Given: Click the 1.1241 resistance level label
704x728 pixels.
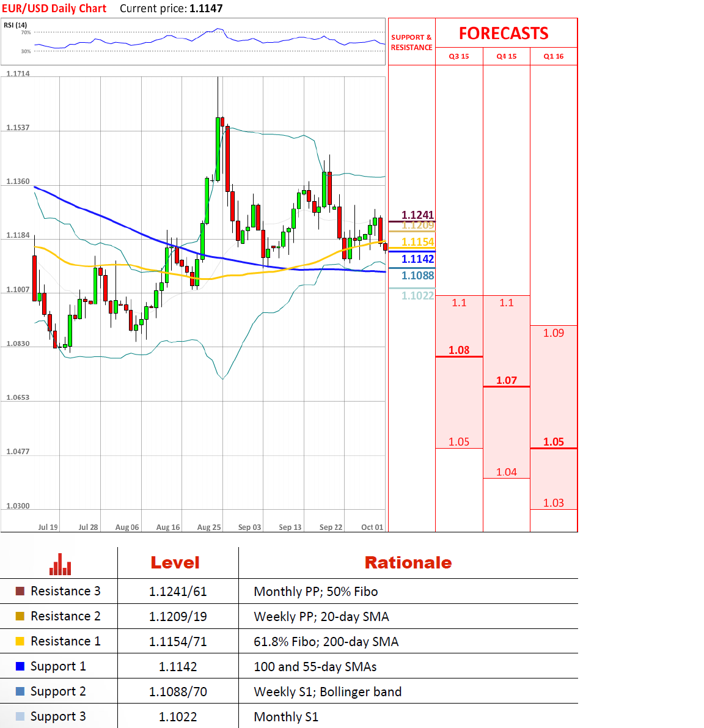Looking at the screenshot, I should click(x=417, y=215).
